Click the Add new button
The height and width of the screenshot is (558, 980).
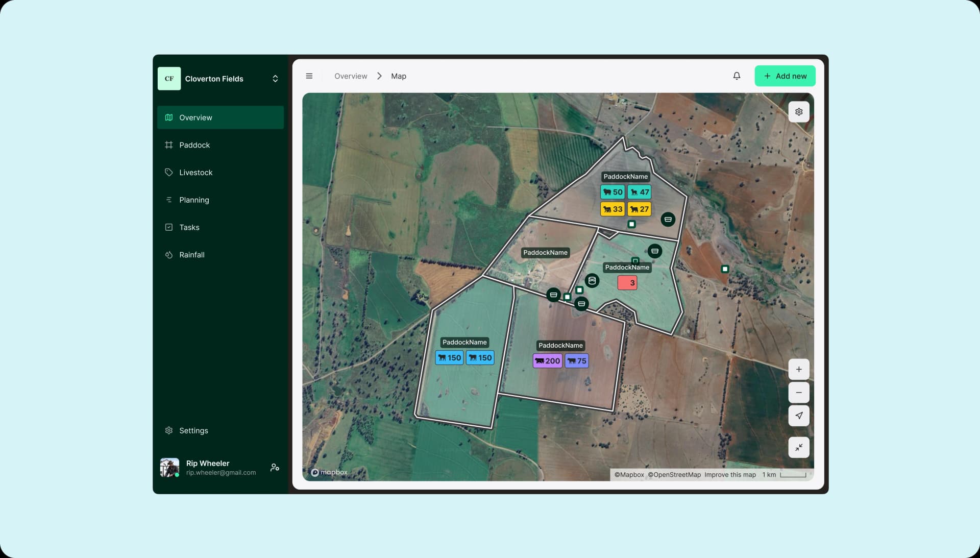(x=785, y=76)
